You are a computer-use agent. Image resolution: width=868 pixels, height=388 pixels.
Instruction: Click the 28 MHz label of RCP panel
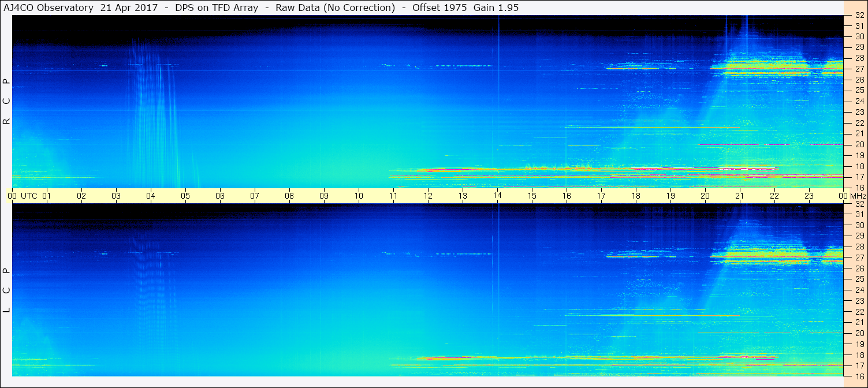(x=859, y=58)
